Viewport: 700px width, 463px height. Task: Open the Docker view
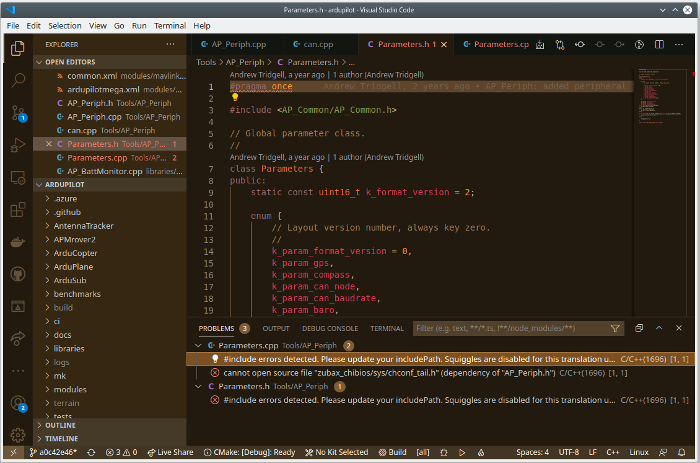[x=17, y=242]
